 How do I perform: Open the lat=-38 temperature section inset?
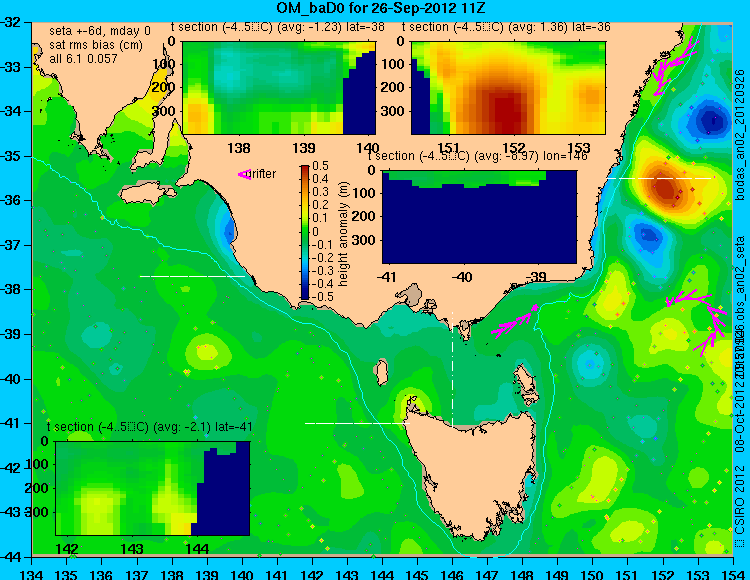(x=279, y=88)
